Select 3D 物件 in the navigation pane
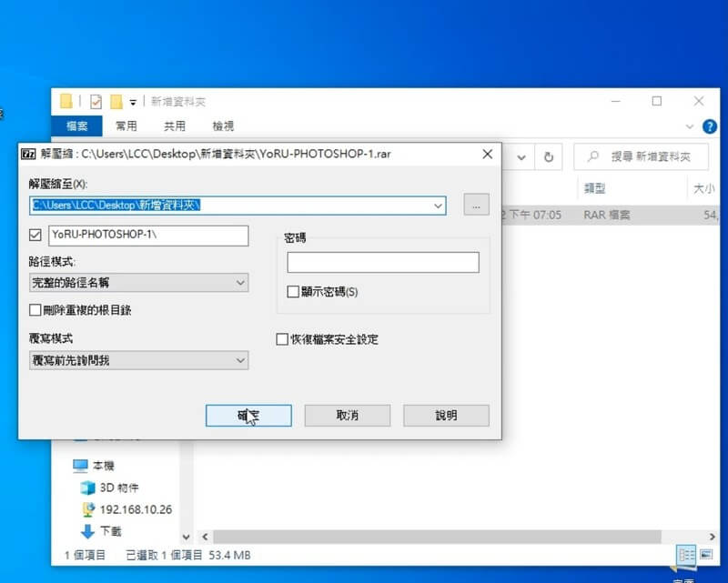This screenshot has width=728, height=583. 119,488
